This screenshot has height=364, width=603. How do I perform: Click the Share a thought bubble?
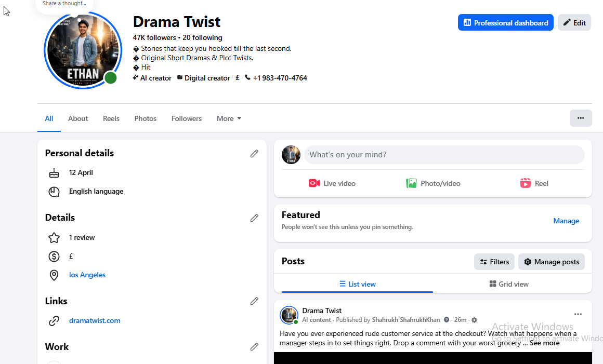[64, 4]
